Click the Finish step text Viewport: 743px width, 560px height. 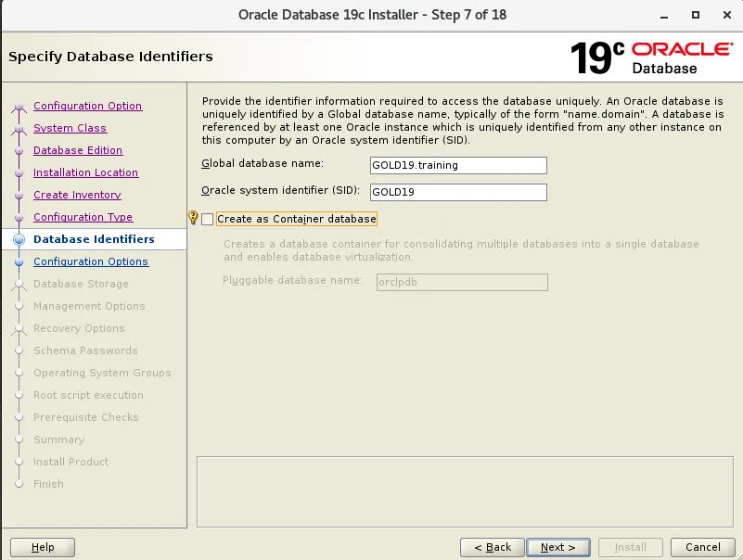coord(49,484)
